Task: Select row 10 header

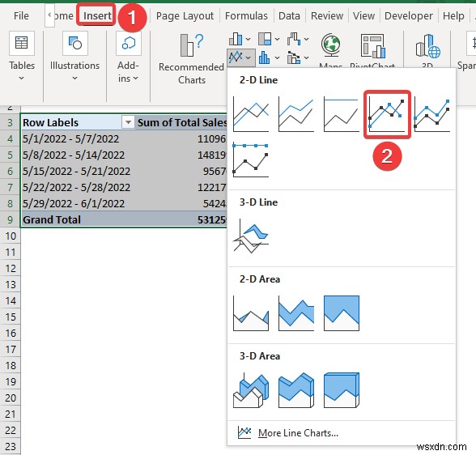Action: coord(10,236)
